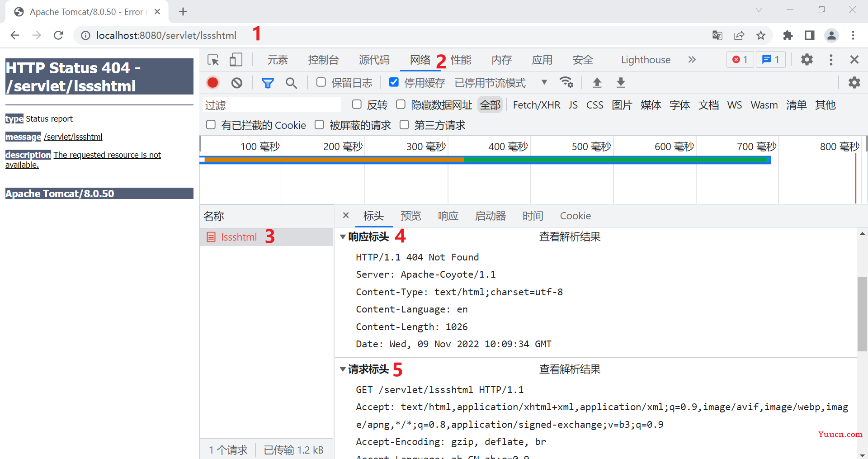Viewport: 868px width, 459px height.
Task: Check the 反转 filter checkbox
Action: (x=357, y=104)
